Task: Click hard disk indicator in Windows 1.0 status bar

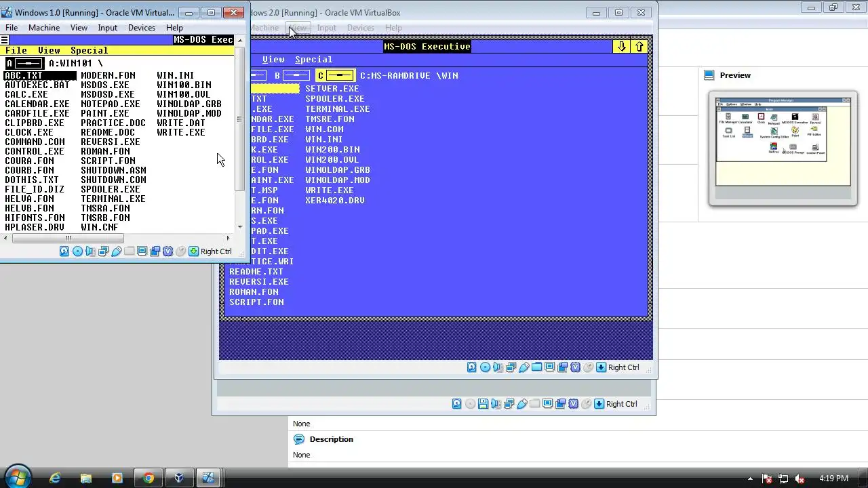Action: pyautogui.click(x=64, y=251)
